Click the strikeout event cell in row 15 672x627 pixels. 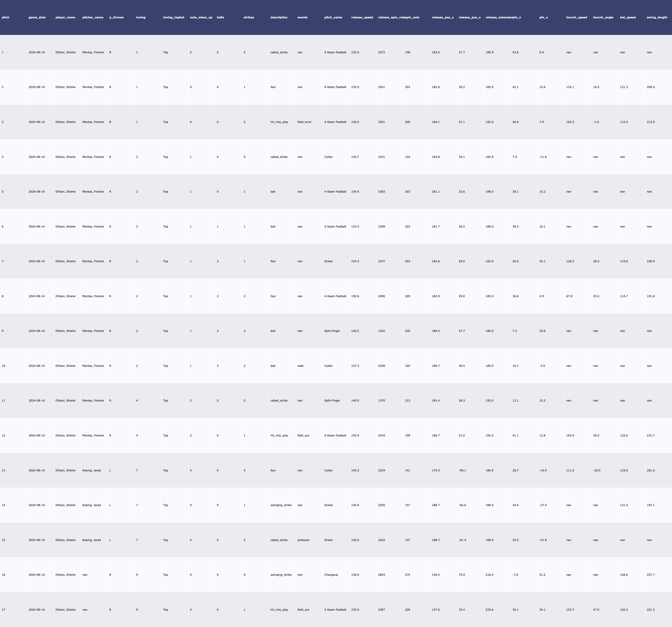pyautogui.click(x=303, y=540)
